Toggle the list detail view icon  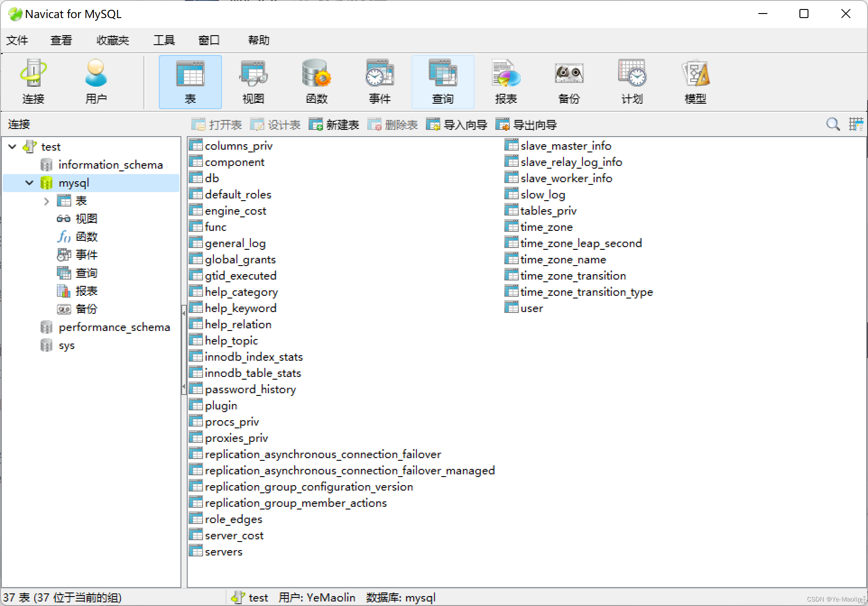click(856, 124)
